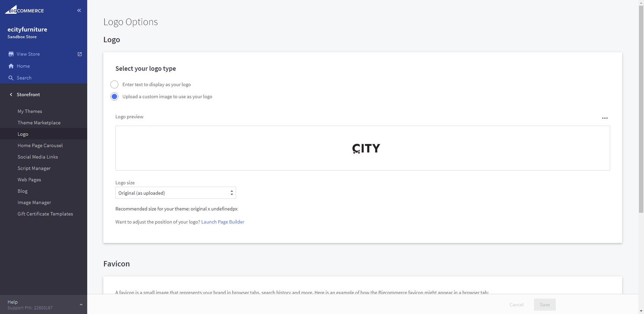644x314 pixels.
Task: Click the BigCommerce logo
Action: [24, 10]
